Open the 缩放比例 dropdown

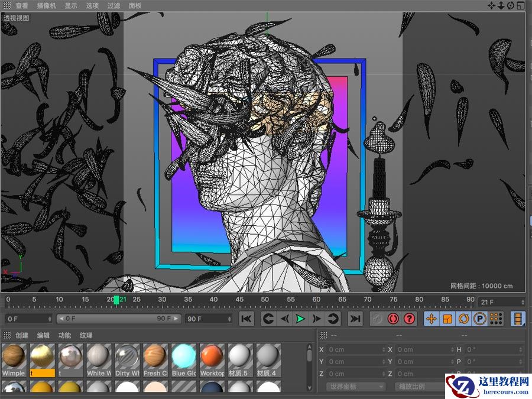point(414,386)
